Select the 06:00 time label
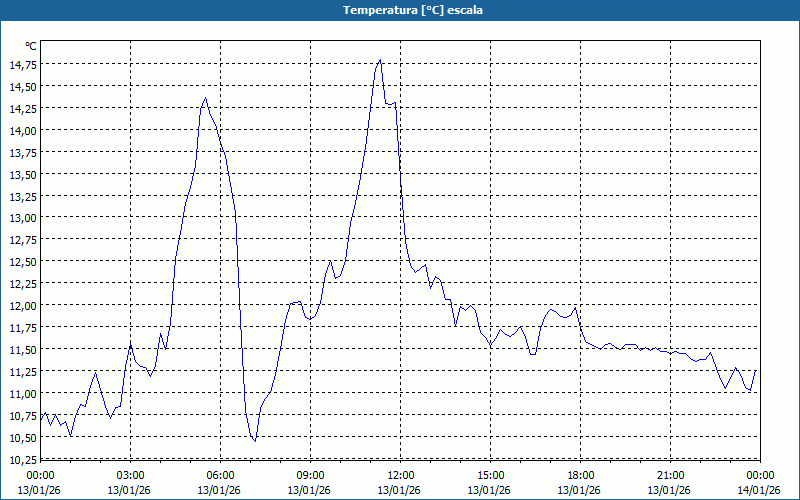This screenshot has width=800, height=500. click(220, 475)
